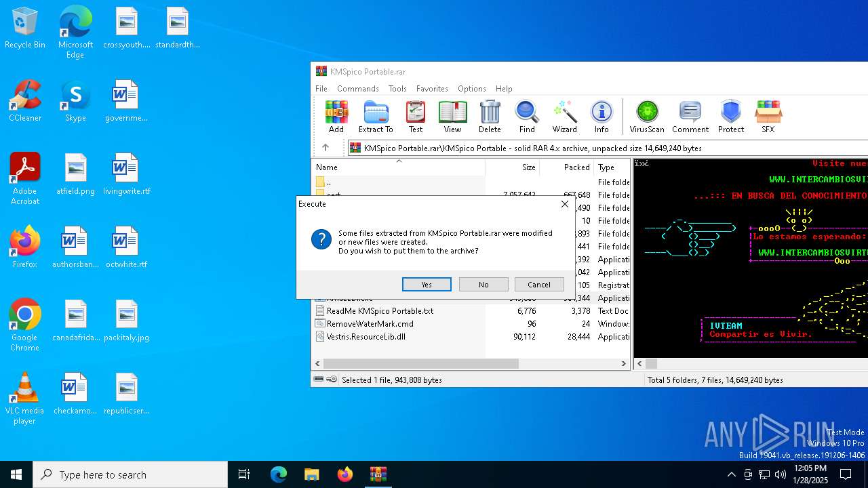The image size is (868, 488).
Task: Open the VLC media player shortcut
Action: pos(25,399)
